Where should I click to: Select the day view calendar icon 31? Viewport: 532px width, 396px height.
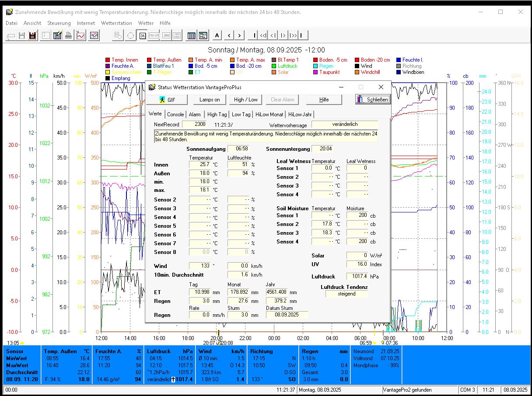[x=142, y=36]
